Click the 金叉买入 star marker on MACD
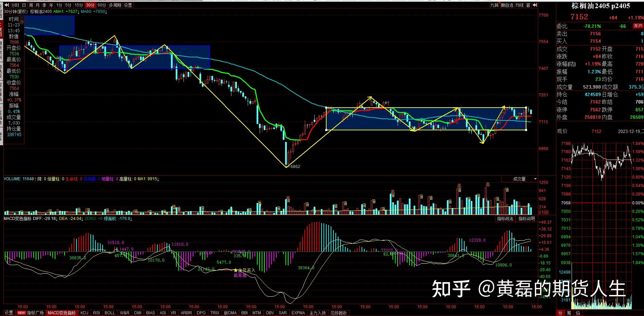This screenshot has width=644, height=316. [236, 270]
